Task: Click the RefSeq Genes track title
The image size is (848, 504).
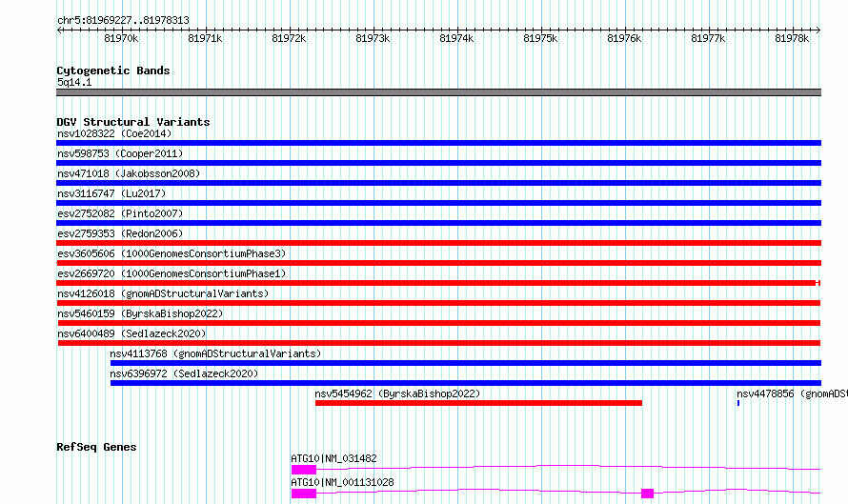Action: coord(96,447)
